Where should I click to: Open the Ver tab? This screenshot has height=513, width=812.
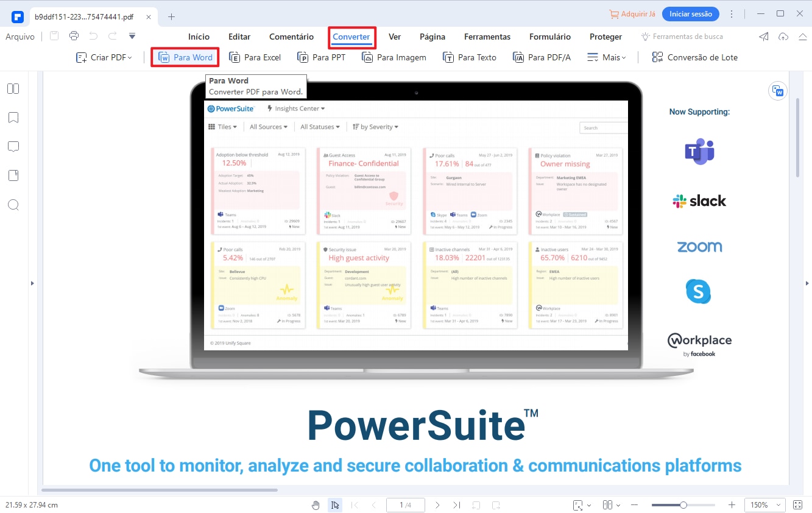coord(395,37)
